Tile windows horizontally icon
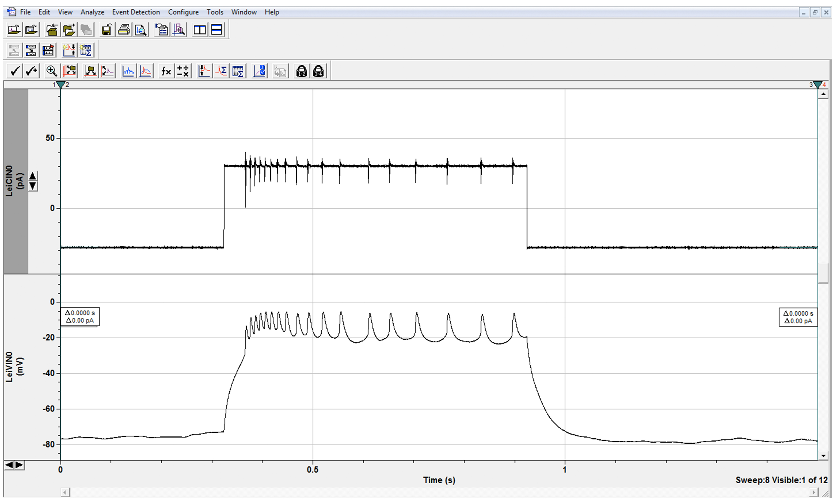 [x=217, y=30]
